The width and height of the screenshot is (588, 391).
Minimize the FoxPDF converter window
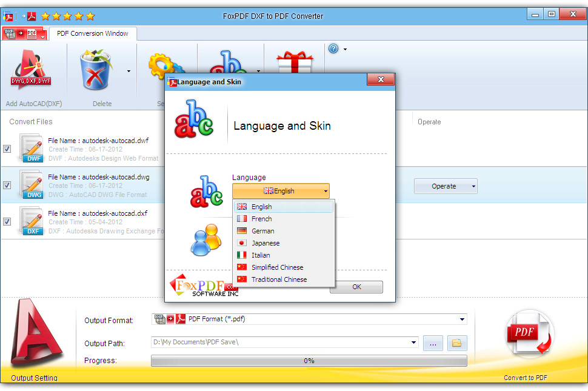pos(535,15)
